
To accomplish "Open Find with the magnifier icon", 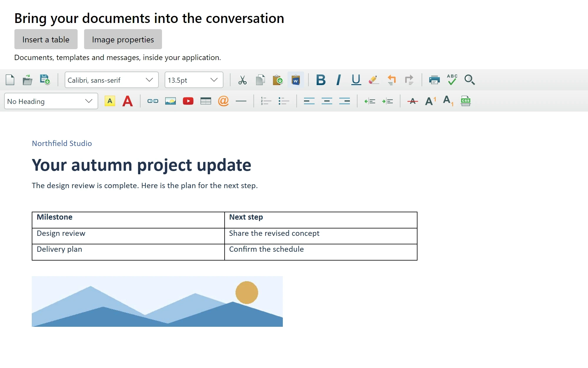I will coord(470,80).
